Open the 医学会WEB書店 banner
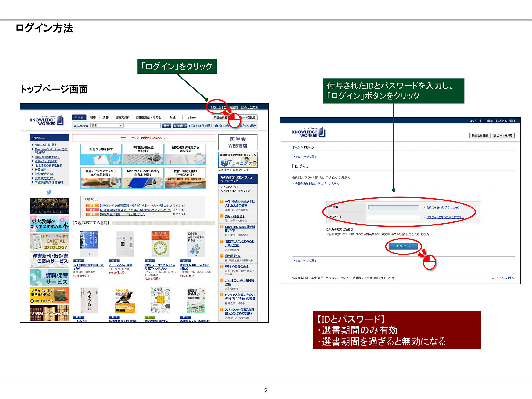This screenshot has height=399, width=532. (238, 142)
